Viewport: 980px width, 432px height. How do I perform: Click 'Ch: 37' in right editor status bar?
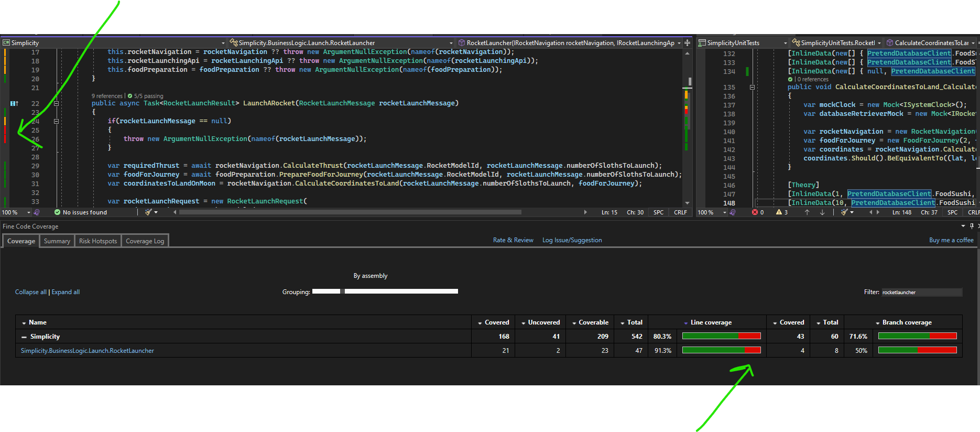[x=929, y=212]
